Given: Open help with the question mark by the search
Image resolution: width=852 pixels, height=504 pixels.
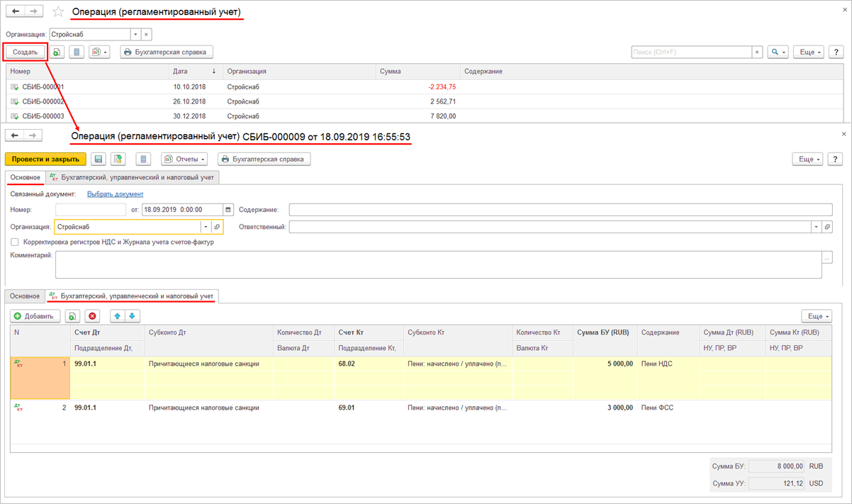Looking at the screenshot, I should [836, 52].
